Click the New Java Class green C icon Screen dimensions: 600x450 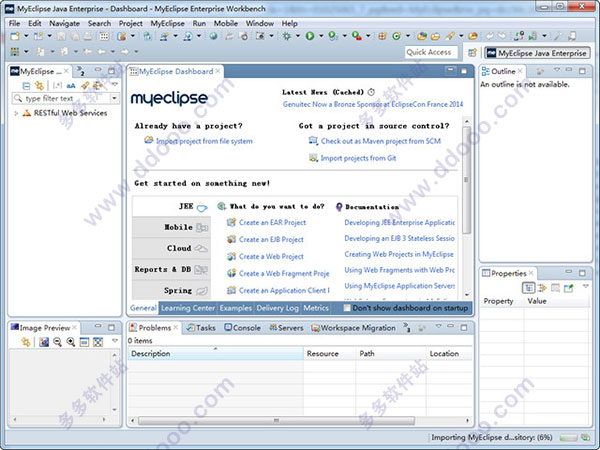coord(396,36)
